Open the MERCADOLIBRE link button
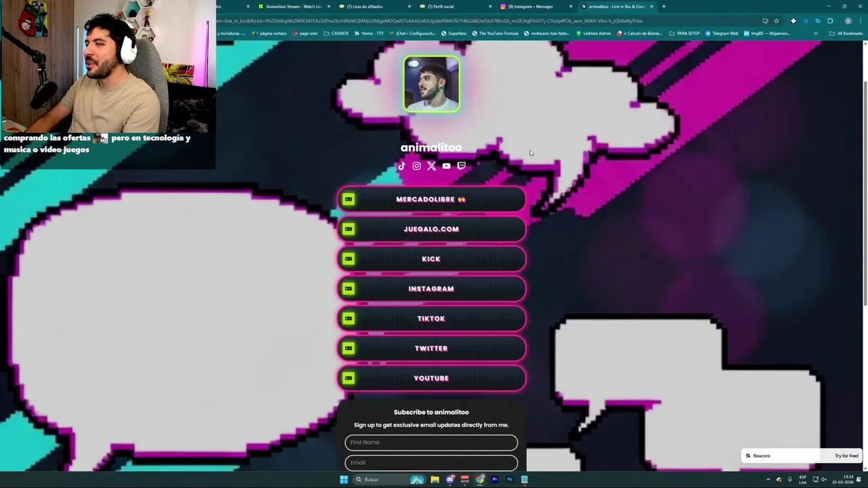 tap(431, 199)
